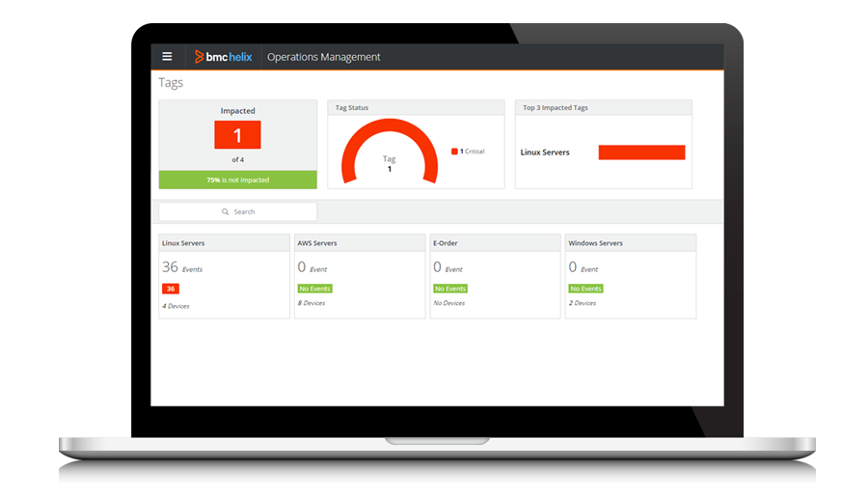Click the Impacted panel label
Viewport: 868px width, 498px height.
pos(237,111)
